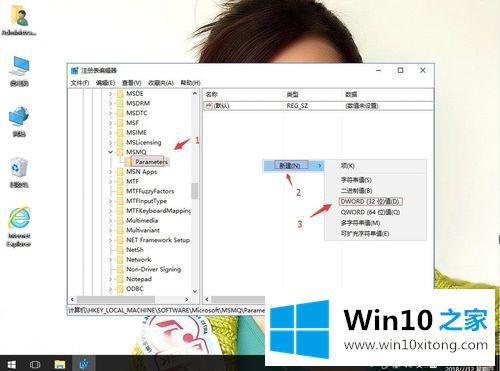The height and width of the screenshot is (371, 500).
Task: Select the NetSh tree item
Action: pos(135,250)
